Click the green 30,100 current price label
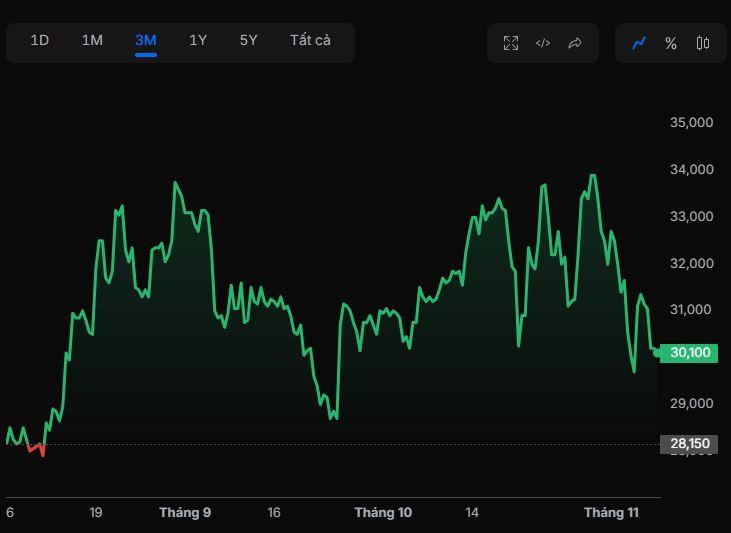 pyautogui.click(x=690, y=352)
